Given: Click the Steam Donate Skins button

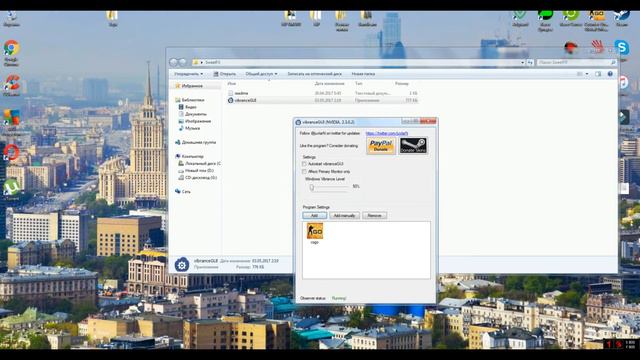Looking at the screenshot, I should point(413,146).
